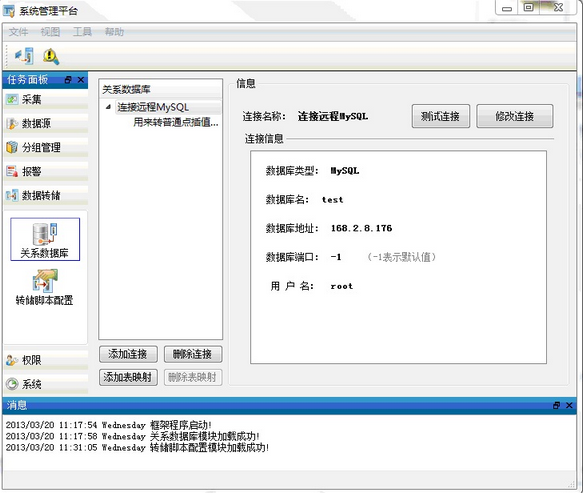
Task: Open the 权限 permissions section
Action: coord(46,360)
